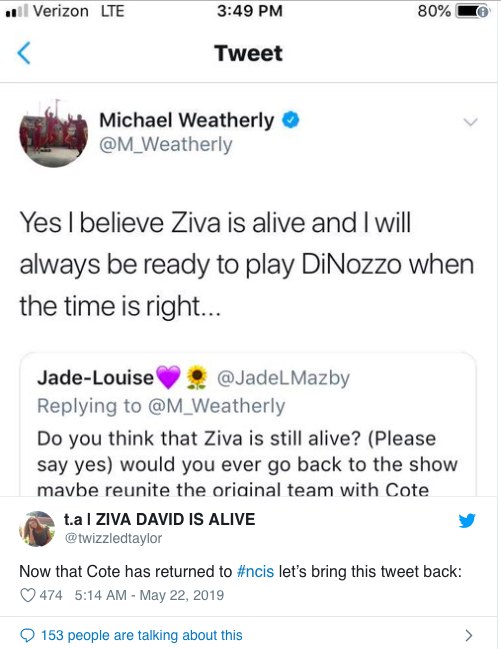This screenshot has width=501, height=649.
Task: Expand the conversation with the right chevron
Action: (469, 635)
